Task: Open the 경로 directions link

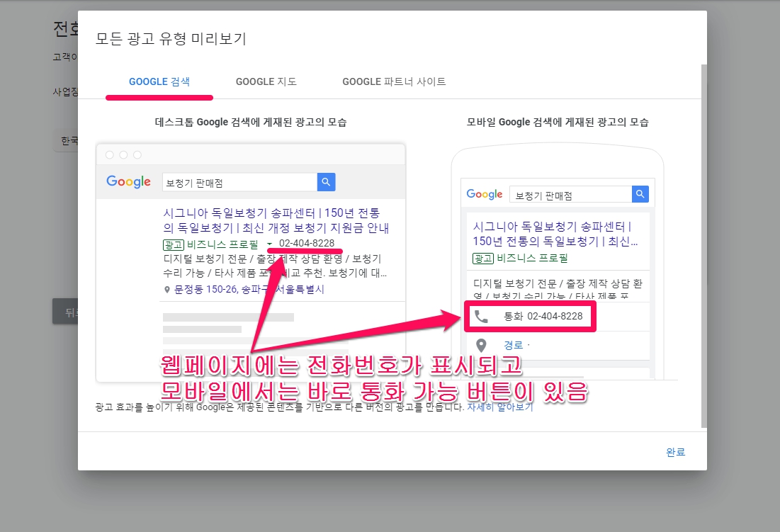Action: (514, 345)
